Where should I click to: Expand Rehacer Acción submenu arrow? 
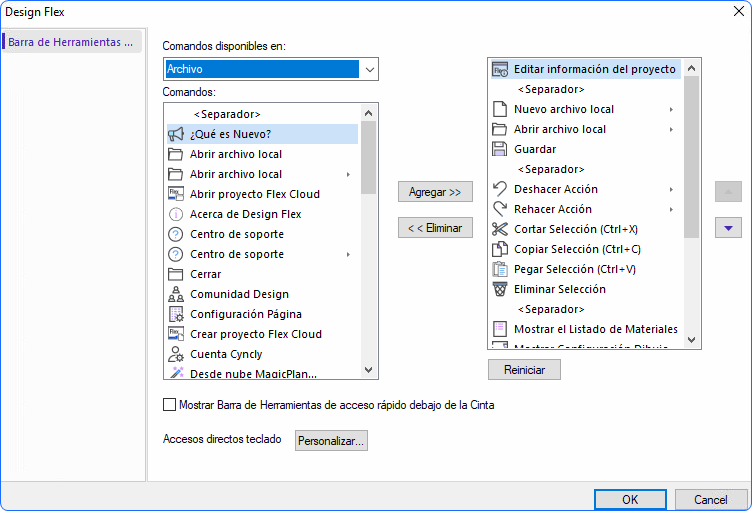[x=671, y=210]
